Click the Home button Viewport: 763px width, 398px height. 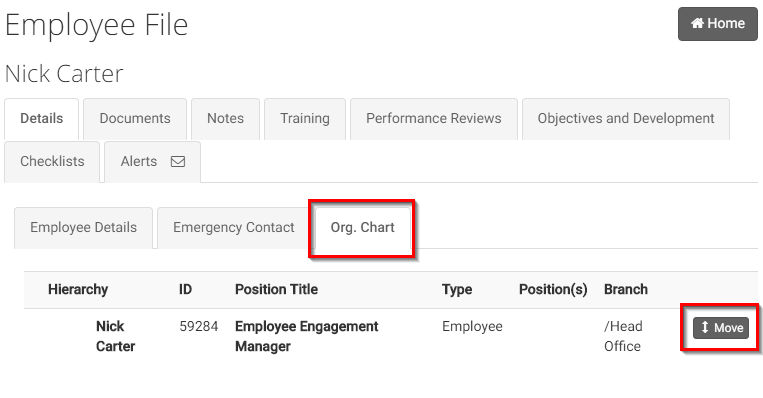717,24
